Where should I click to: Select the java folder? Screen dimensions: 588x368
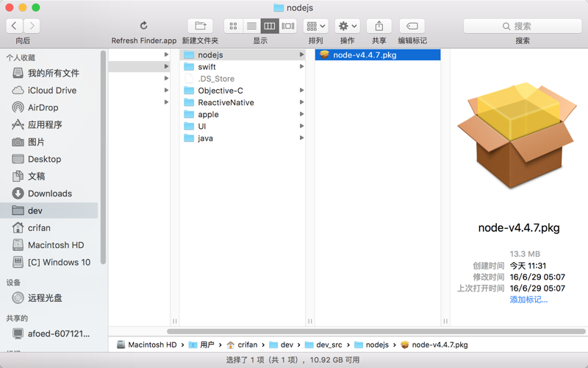coord(243,138)
